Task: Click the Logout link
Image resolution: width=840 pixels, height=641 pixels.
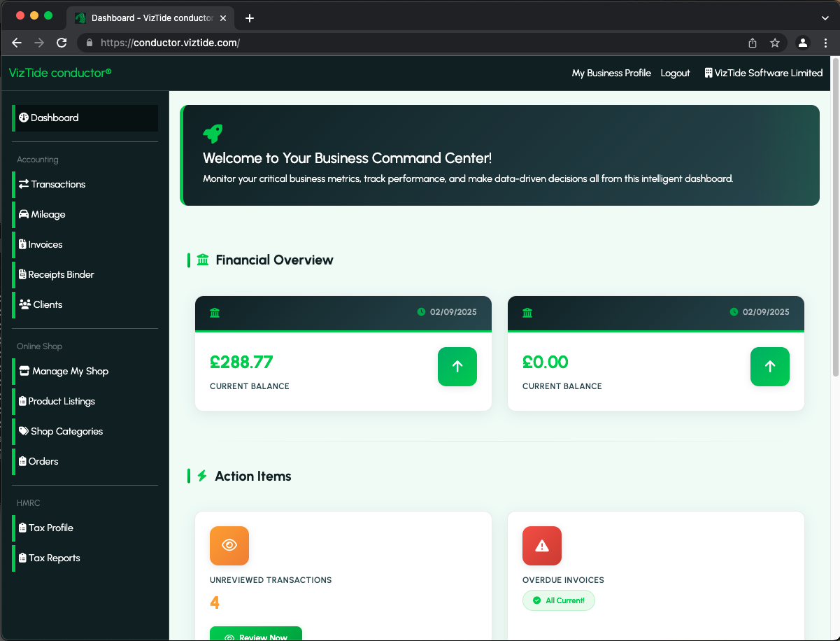Action: [x=676, y=73]
